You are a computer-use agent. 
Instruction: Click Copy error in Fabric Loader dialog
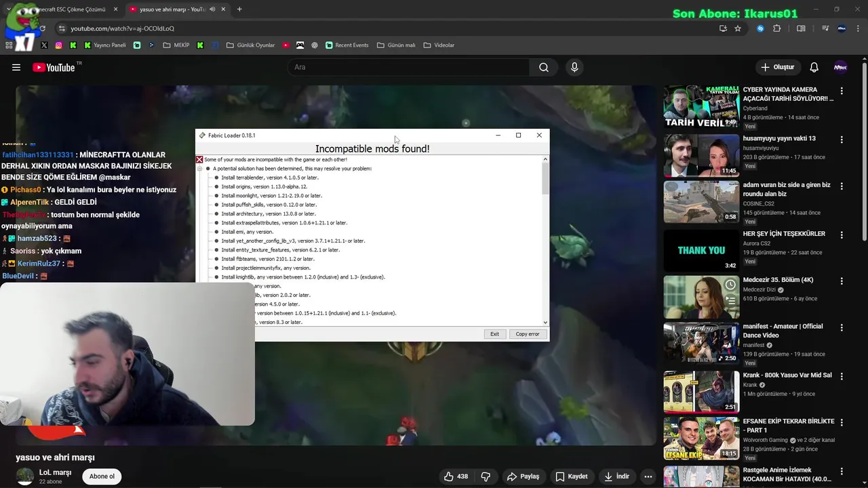tap(528, 334)
